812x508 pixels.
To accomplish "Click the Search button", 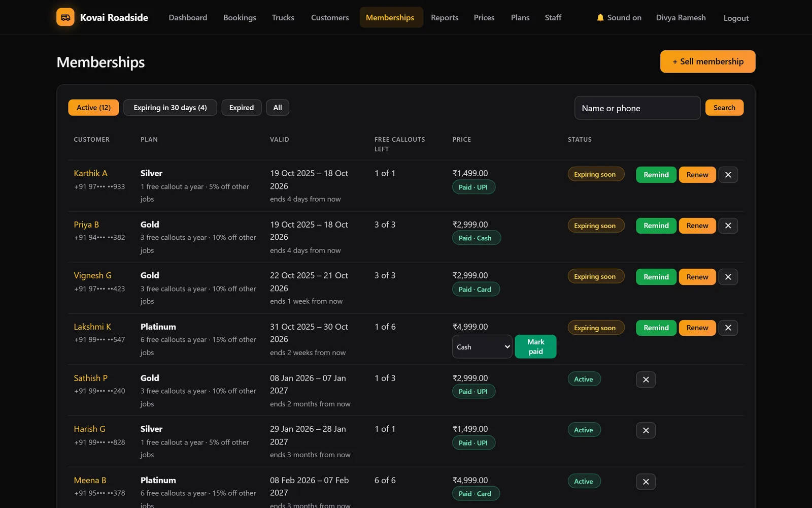I will (724, 108).
